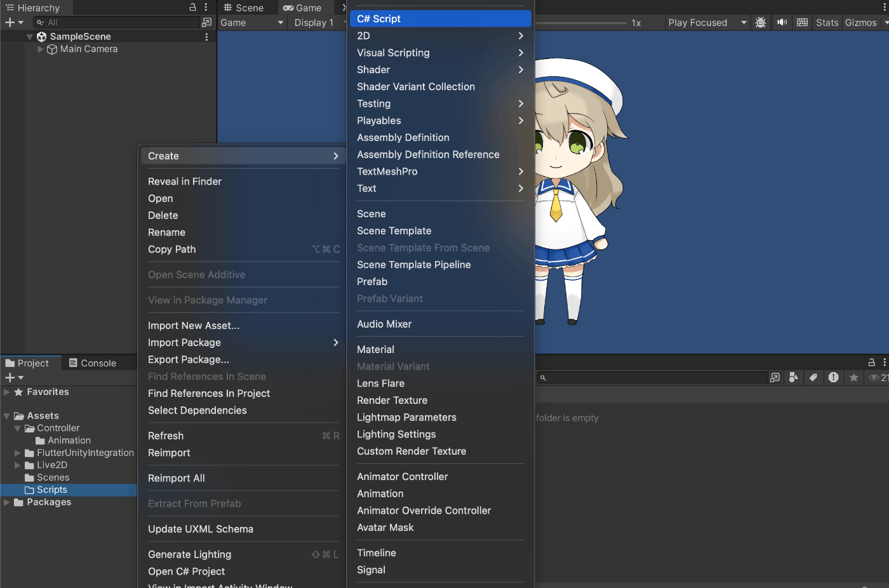The height and width of the screenshot is (588, 889).
Task: Expand the Main Camera object arrow
Action: [41, 49]
